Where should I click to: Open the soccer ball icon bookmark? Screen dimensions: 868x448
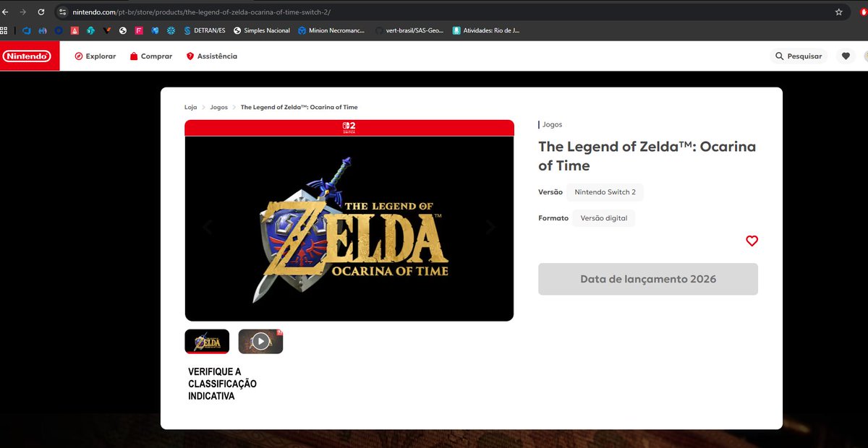pyautogui.click(x=123, y=30)
